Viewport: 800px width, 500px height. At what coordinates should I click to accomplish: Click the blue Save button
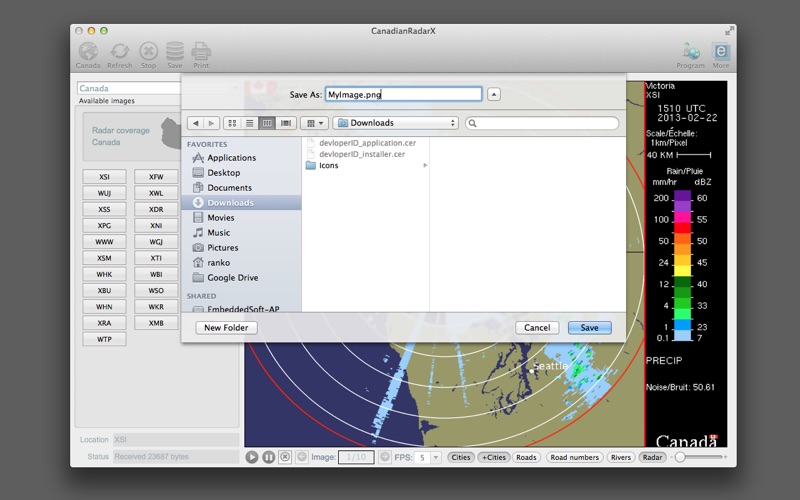point(589,328)
